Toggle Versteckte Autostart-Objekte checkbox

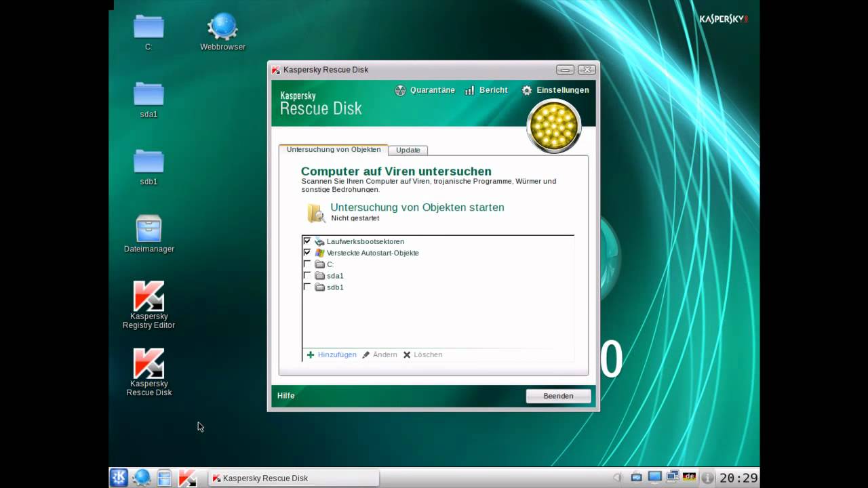[x=307, y=253]
